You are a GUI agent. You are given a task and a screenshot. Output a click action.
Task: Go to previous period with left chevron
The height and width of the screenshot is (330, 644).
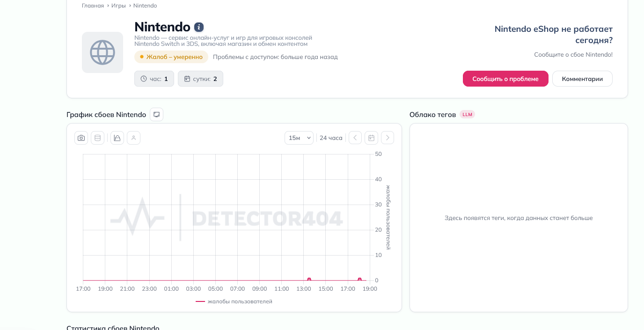tap(355, 138)
